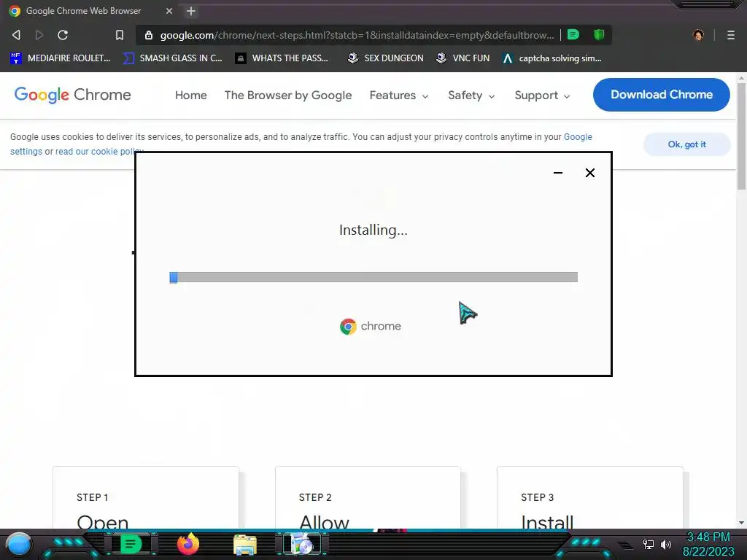The width and height of the screenshot is (747, 560).
Task: Open the VNC FUN bookmark
Action: pos(463,58)
